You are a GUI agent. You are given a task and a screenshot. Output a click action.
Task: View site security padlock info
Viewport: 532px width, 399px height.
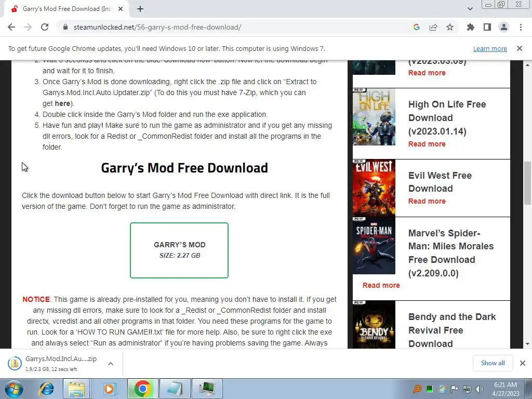coord(65,27)
